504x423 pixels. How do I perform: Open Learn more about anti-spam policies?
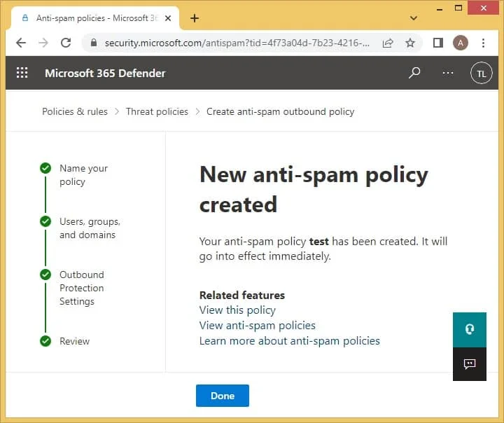289,340
